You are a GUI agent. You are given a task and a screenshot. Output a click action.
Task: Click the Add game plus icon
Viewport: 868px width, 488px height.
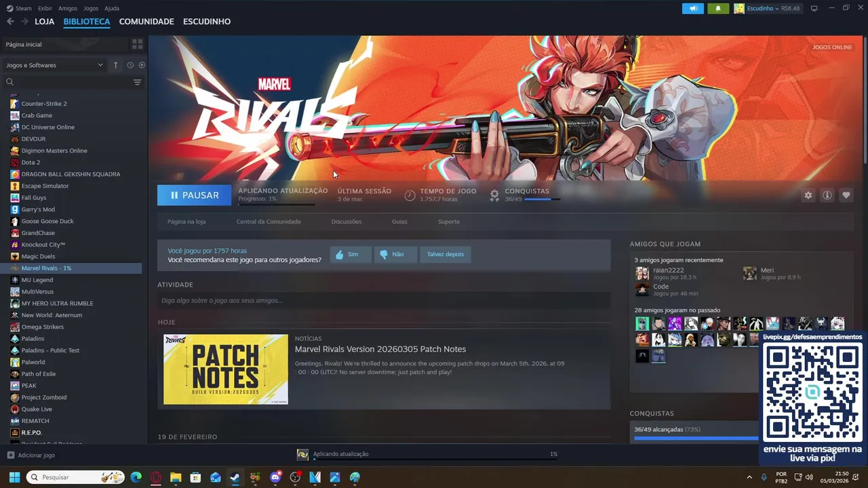pos(10,455)
